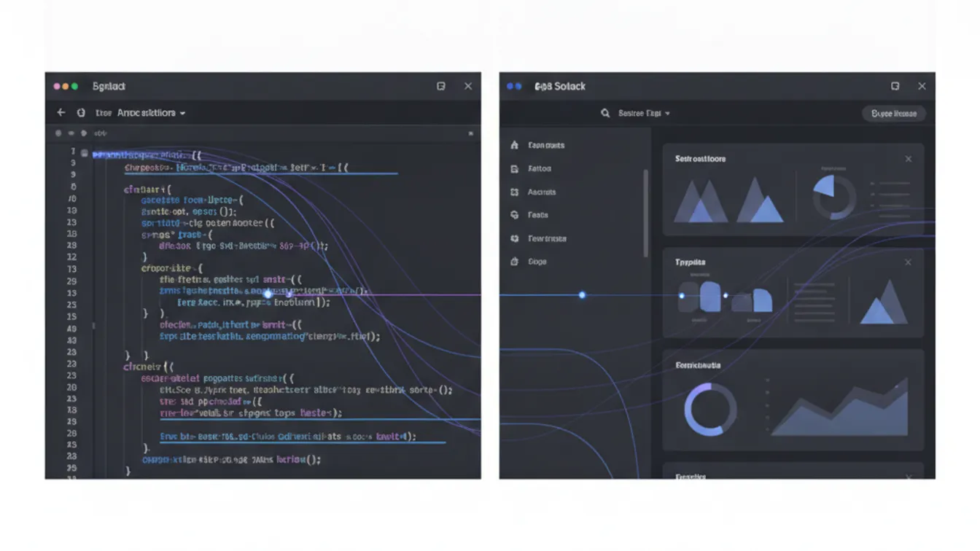Select the home icon in the dashboard sidebar

tap(514, 145)
